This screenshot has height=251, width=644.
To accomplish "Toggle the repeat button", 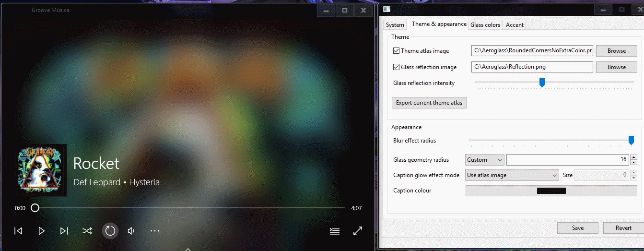I will pyautogui.click(x=110, y=231).
